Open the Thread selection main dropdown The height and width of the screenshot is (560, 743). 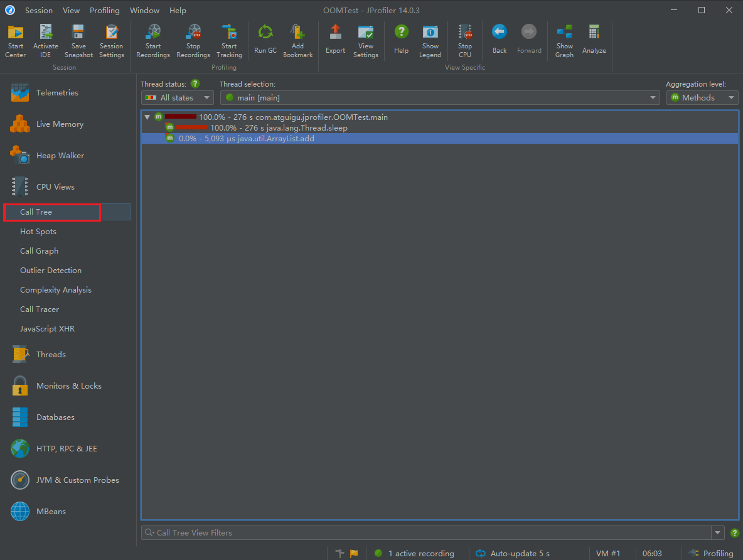tap(440, 98)
